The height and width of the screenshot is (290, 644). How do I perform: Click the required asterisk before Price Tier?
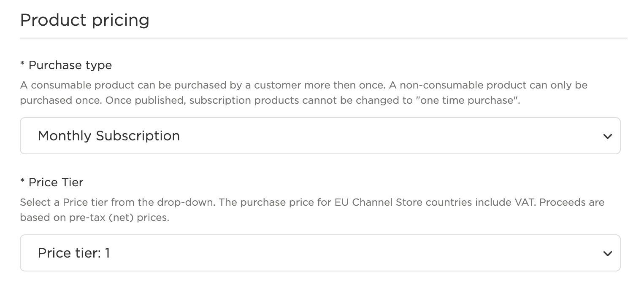pos(22,181)
